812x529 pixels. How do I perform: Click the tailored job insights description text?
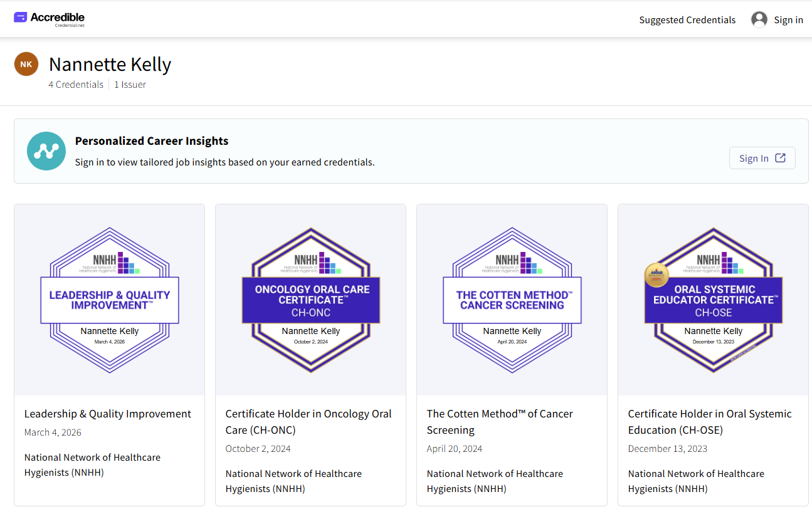point(225,162)
